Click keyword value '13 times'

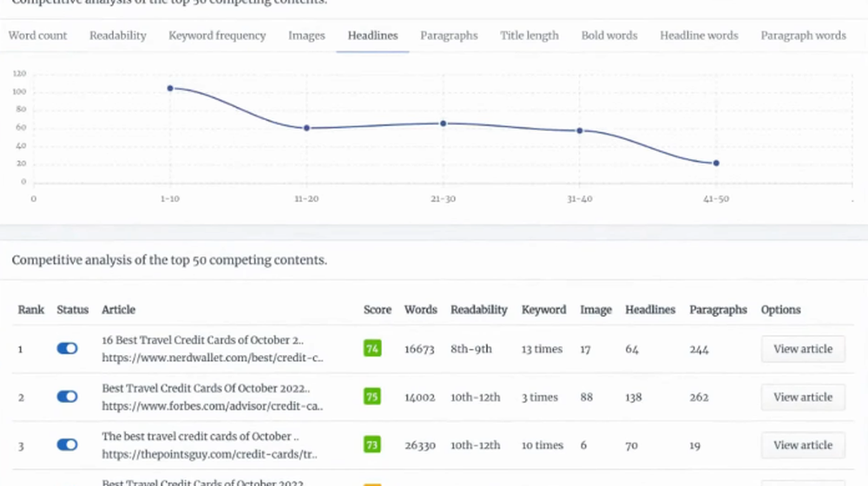pyautogui.click(x=542, y=349)
